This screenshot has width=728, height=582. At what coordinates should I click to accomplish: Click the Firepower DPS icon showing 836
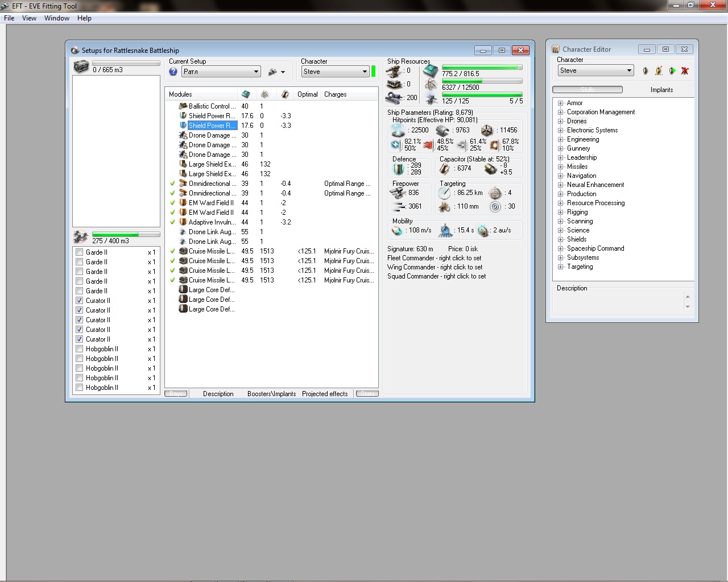398,193
